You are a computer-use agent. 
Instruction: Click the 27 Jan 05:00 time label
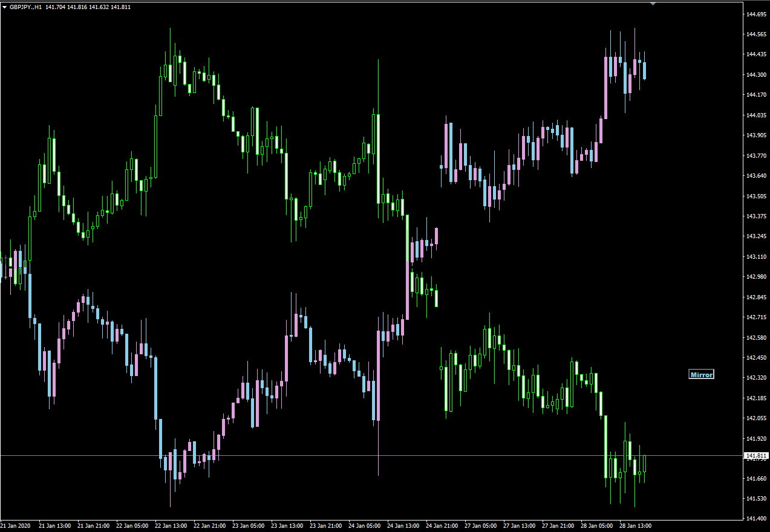click(x=480, y=526)
